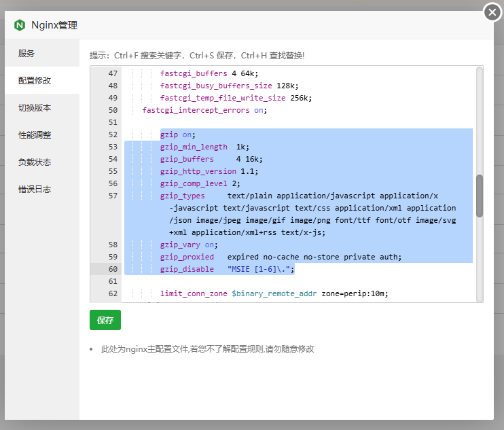Place cursor on the "gzip on;" line
The width and height of the screenshot is (504, 430).
click(178, 135)
